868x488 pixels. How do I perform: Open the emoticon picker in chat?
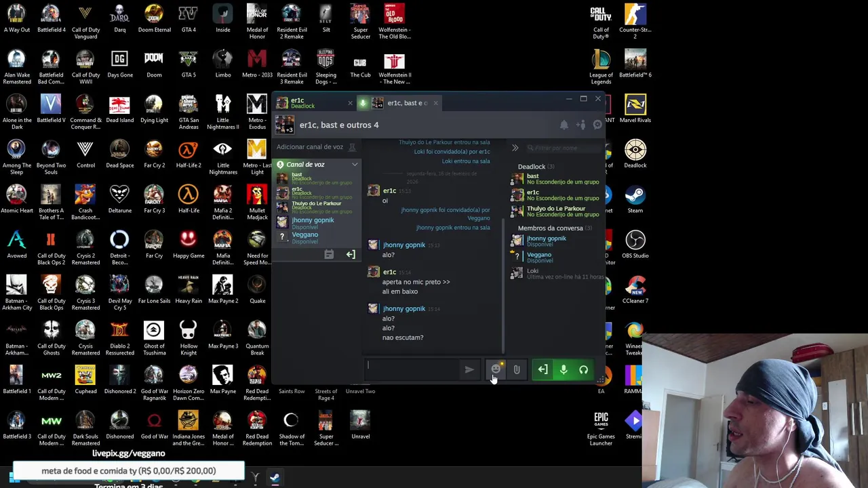pos(496,369)
